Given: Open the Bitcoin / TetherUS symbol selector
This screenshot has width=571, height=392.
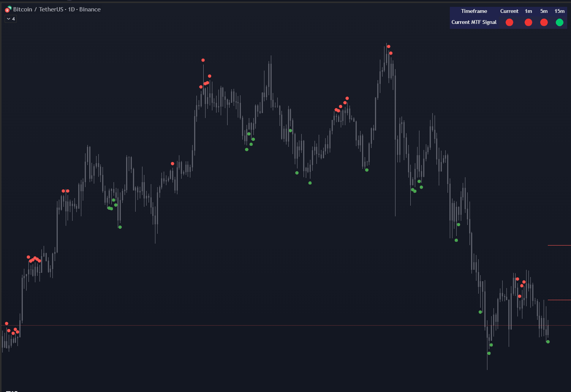Looking at the screenshot, I should (39, 9).
